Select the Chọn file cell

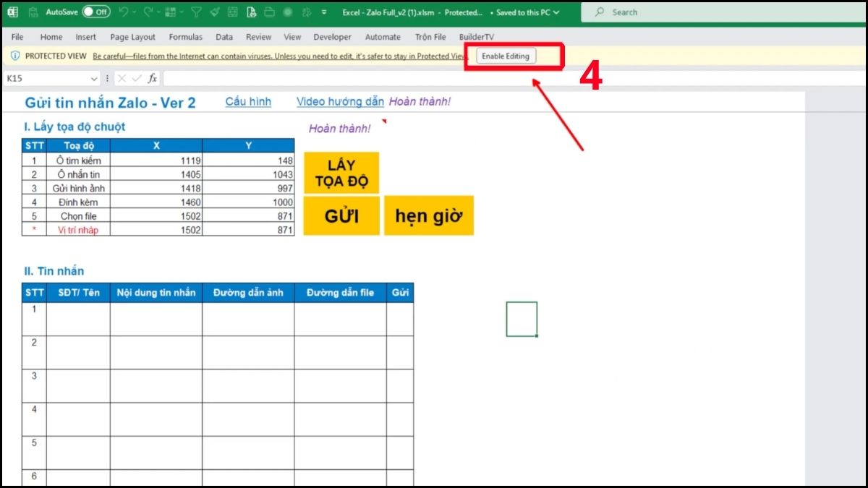79,215
